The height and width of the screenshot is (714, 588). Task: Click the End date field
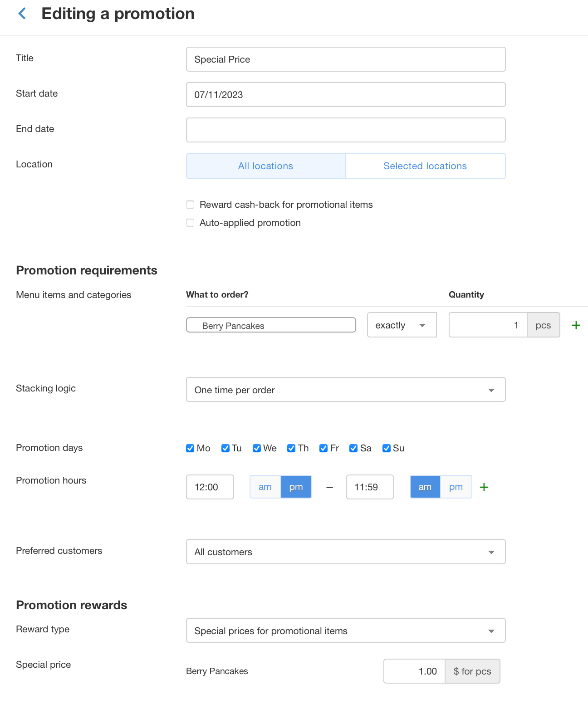345,130
